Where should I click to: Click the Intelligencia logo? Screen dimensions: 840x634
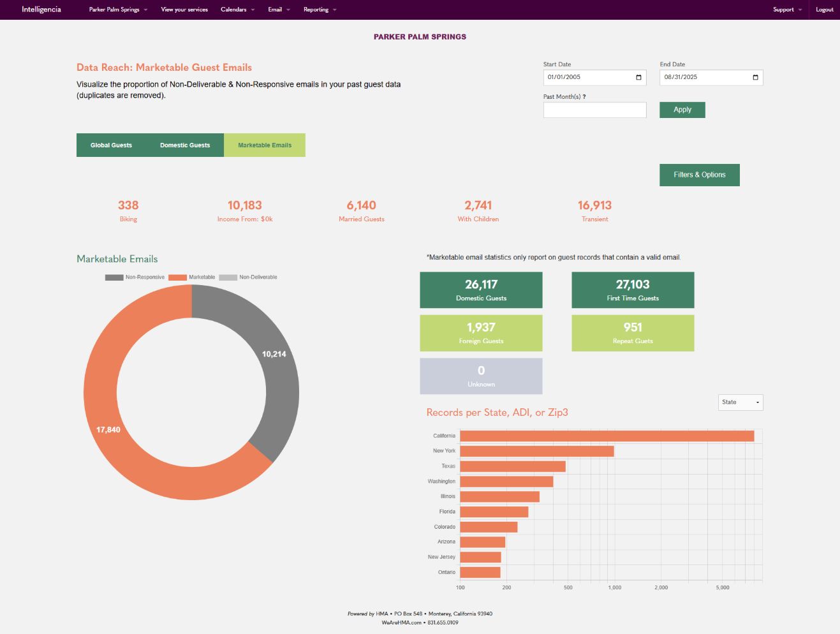pos(41,10)
